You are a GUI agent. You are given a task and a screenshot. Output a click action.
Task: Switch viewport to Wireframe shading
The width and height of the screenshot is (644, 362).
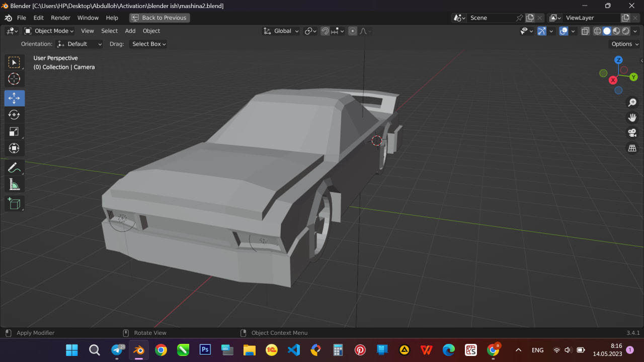click(597, 31)
